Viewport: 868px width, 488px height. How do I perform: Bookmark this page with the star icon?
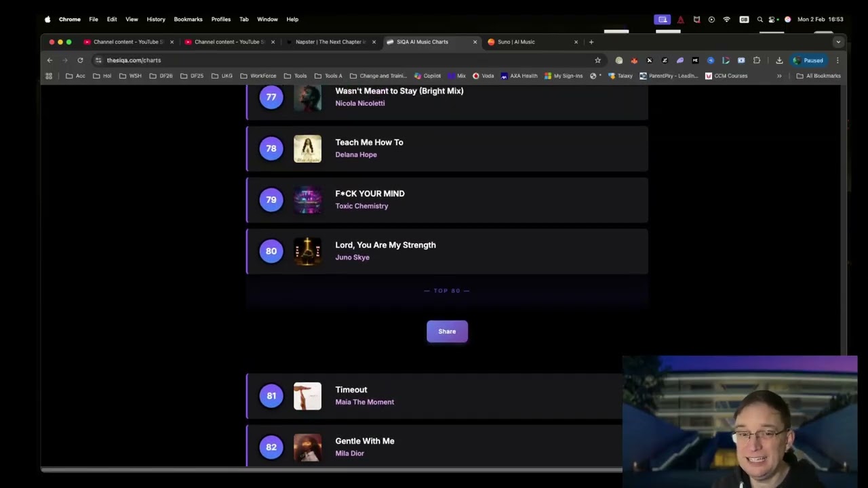597,60
